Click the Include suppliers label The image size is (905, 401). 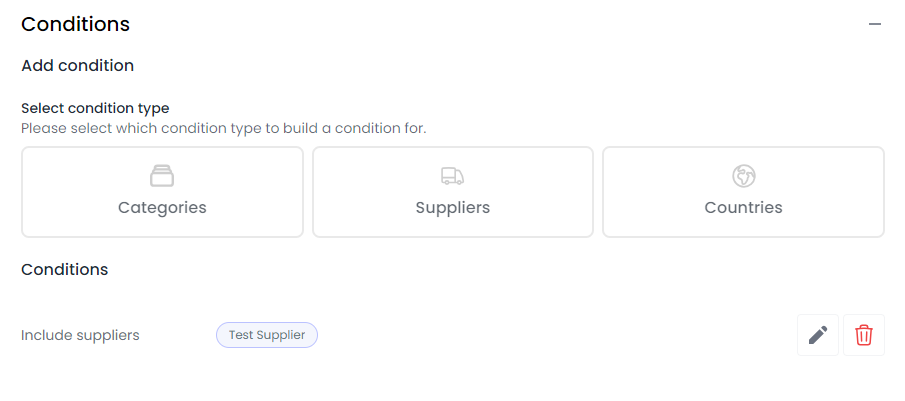80,335
